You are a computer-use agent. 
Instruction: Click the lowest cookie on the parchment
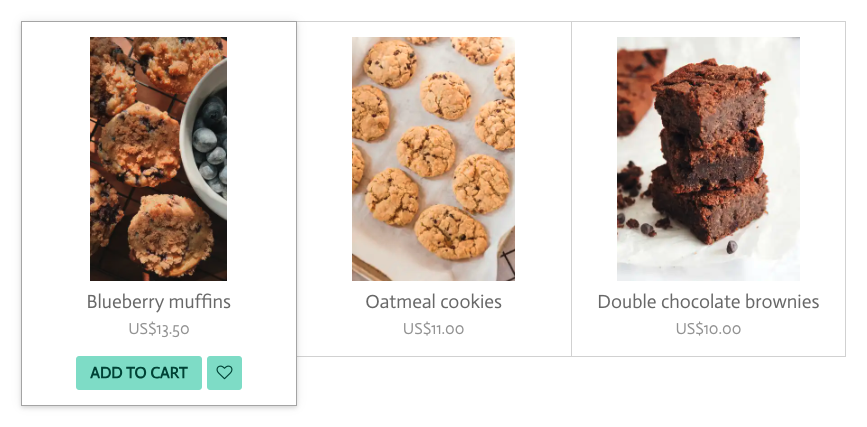451,232
